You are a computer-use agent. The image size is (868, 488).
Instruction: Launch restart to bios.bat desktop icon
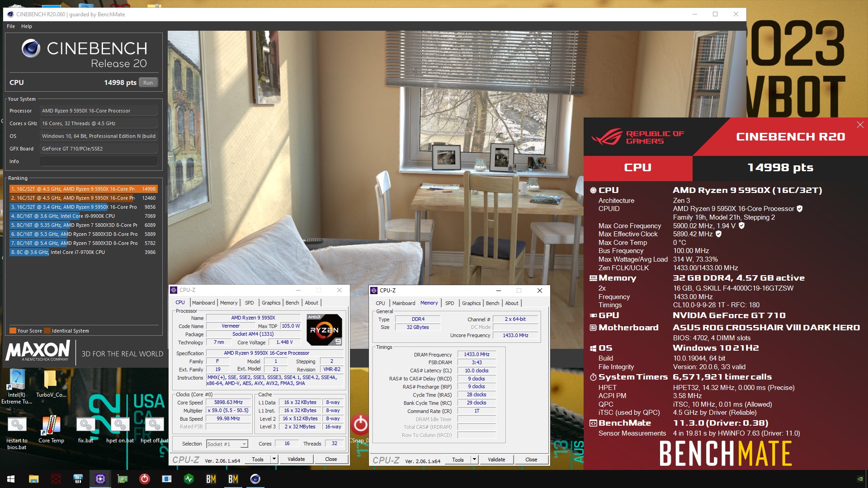pyautogui.click(x=17, y=433)
